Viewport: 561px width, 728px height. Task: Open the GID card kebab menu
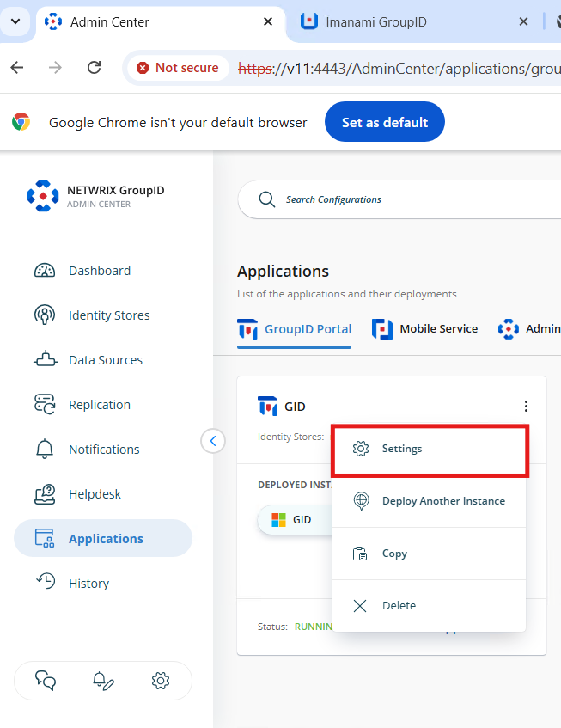pyautogui.click(x=526, y=406)
